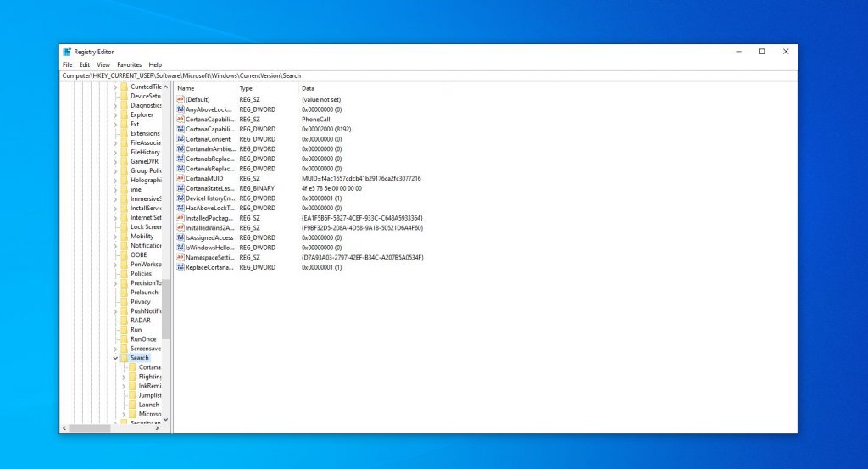Select the Cortana subkey in the tree
Viewport: 868px width, 469px height.
click(x=149, y=367)
